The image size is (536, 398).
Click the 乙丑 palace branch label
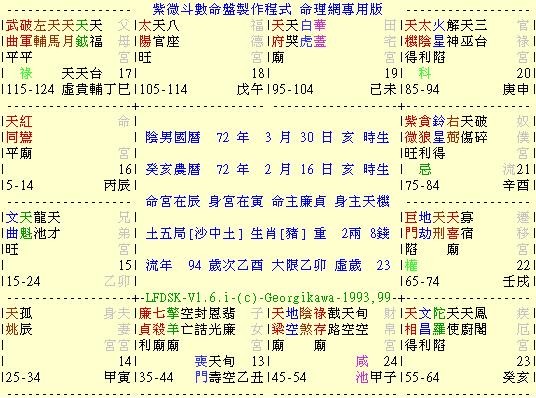pyautogui.click(x=250, y=377)
